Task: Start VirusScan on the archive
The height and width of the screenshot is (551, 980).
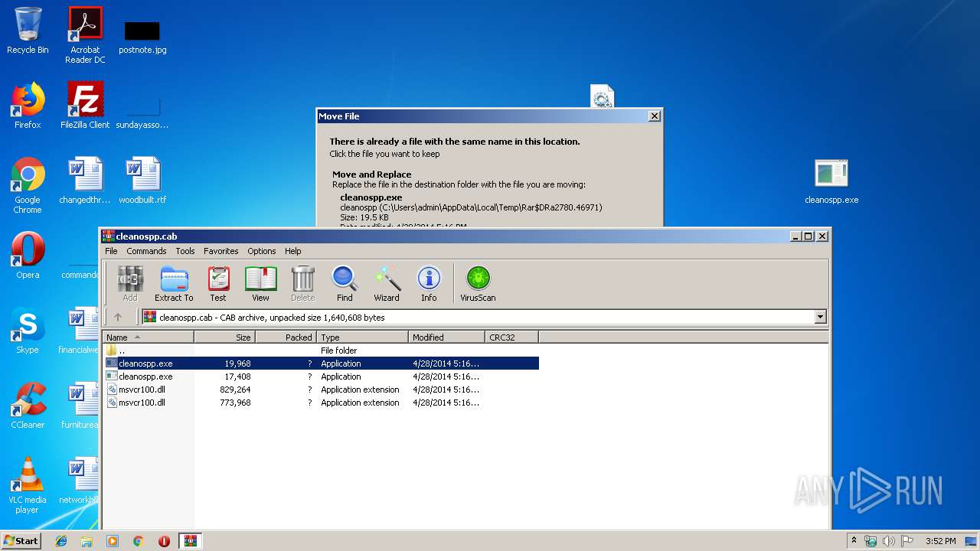Action: (x=478, y=283)
